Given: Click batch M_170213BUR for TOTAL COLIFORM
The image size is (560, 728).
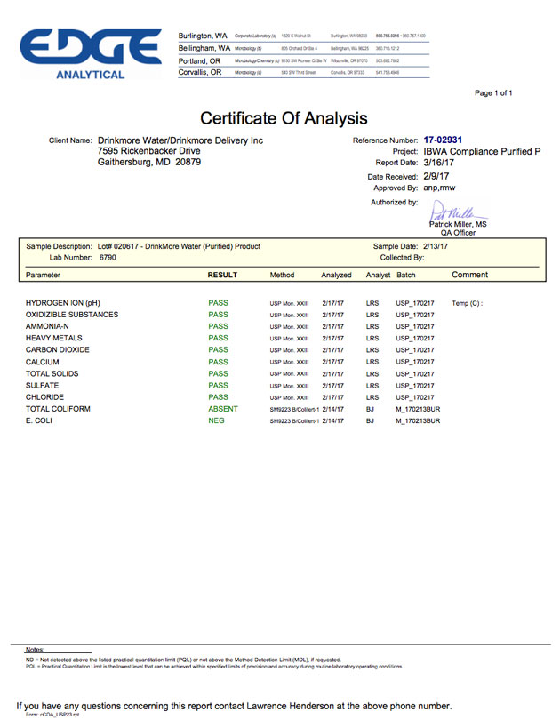Looking at the screenshot, I should click(418, 410).
